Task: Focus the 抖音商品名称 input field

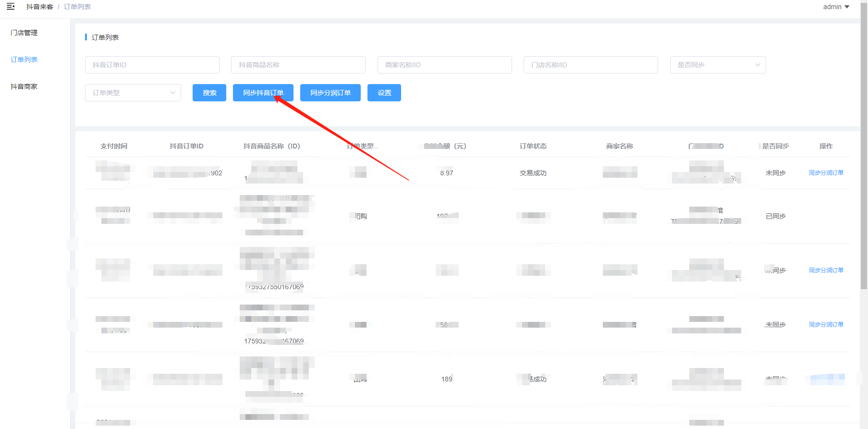Action: pos(298,65)
